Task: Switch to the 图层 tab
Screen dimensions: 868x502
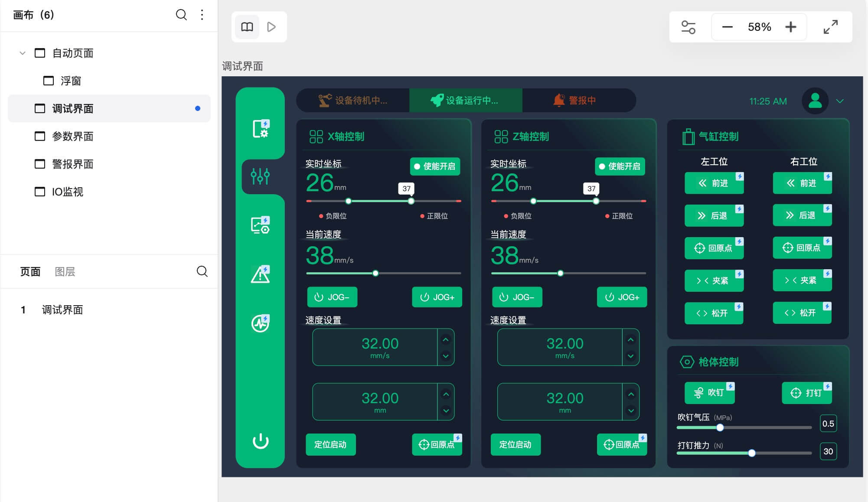Action: (65, 271)
